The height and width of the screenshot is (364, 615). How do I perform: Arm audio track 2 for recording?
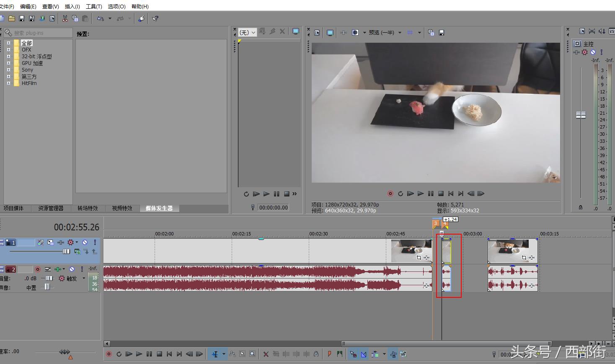tap(38, 269)
